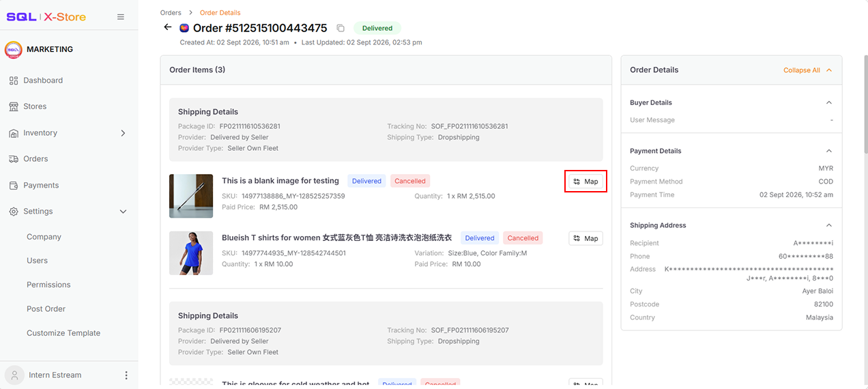
Task: Click Delivered tag on blank image item
Action: pos(366,182)
